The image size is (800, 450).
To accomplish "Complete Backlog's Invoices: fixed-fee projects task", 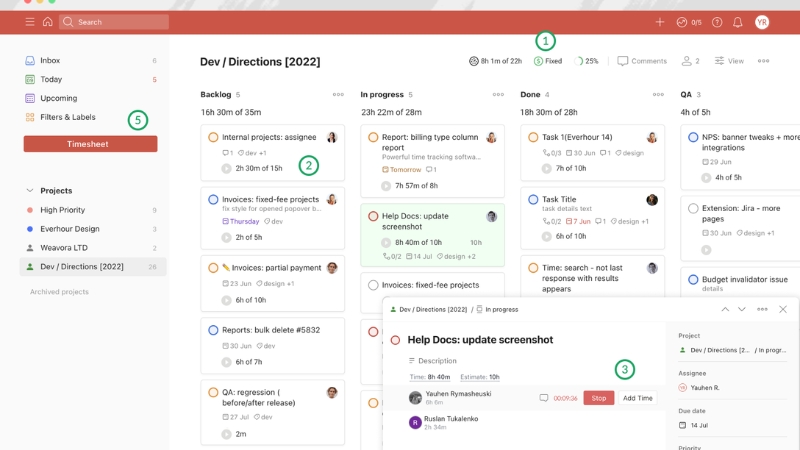I will click(x=213, y=199).
